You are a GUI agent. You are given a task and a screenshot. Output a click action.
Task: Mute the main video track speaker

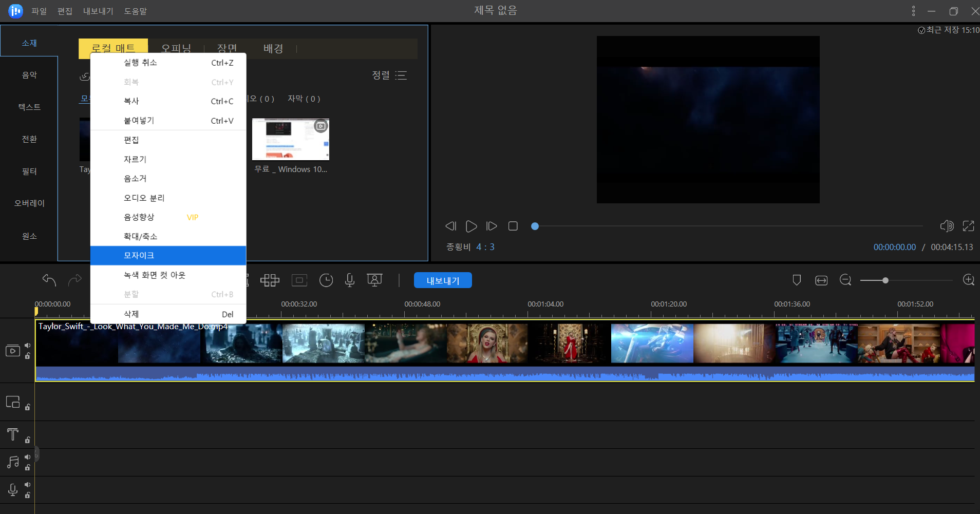(x=28, y=346)
